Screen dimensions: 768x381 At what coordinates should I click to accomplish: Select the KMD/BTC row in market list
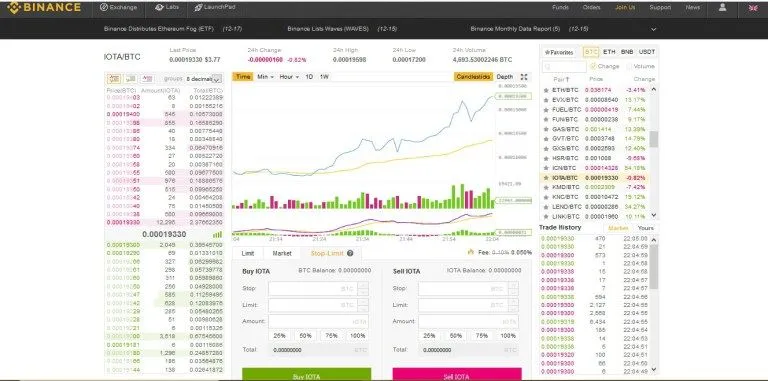595,187
